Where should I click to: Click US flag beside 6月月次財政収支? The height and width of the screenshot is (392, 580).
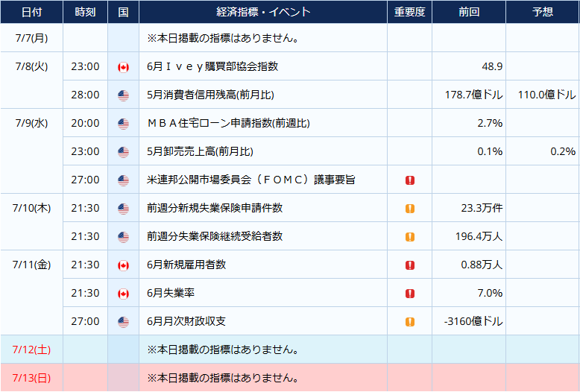click(x=123, y=322)
